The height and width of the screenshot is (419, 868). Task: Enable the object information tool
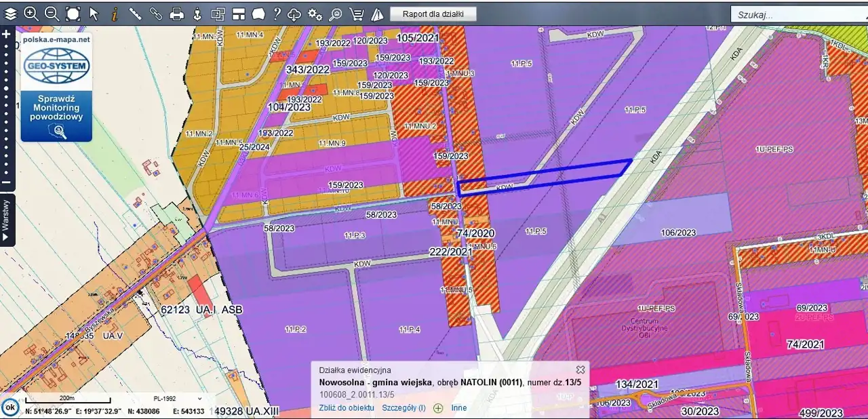(115, 14)
